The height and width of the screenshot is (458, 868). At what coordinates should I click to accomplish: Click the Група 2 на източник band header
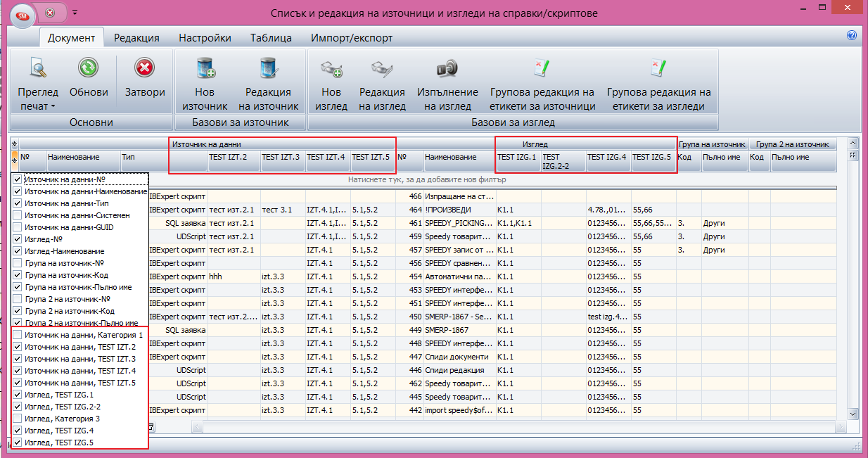pyautogui.click(x=792, y=144)
